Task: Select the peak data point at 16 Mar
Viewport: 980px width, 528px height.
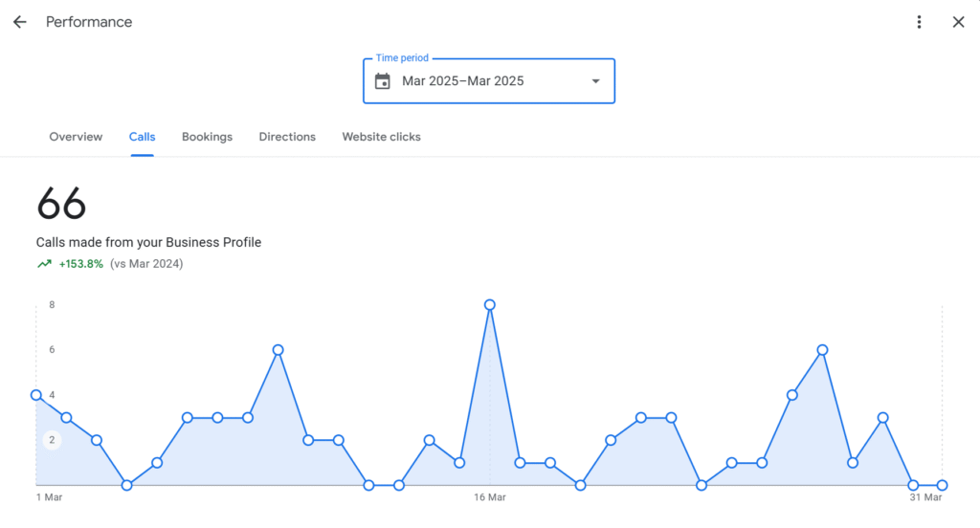Action: [490, 305]
